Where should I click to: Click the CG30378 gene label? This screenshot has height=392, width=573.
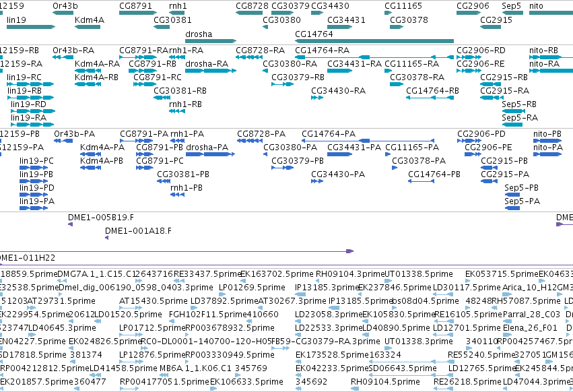409,20
